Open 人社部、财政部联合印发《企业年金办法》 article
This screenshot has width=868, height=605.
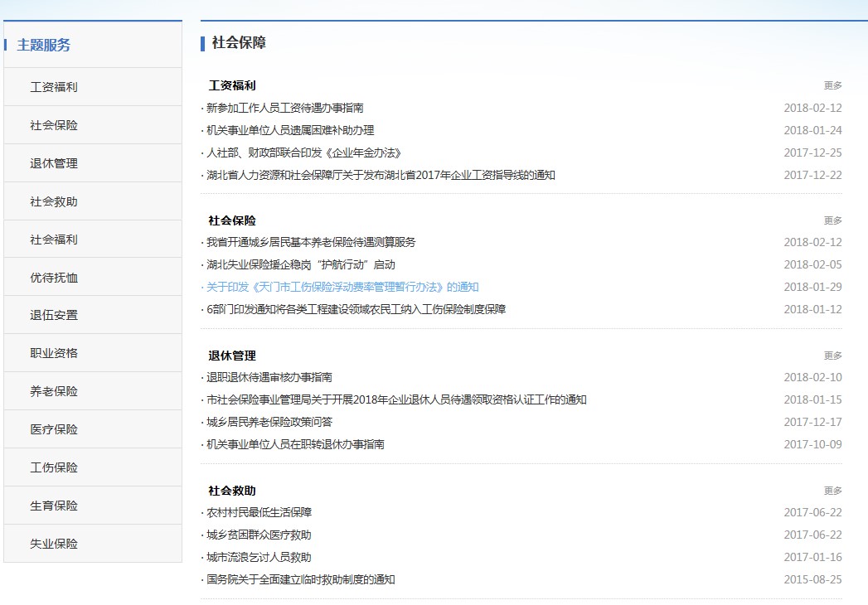pyautogui.click(x=303, y=152)
